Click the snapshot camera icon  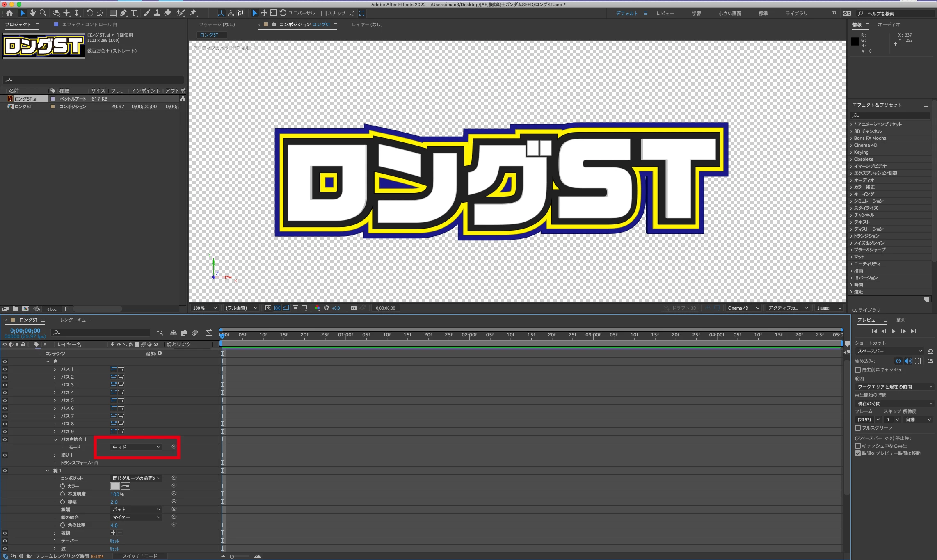click(x=353, y=308)
